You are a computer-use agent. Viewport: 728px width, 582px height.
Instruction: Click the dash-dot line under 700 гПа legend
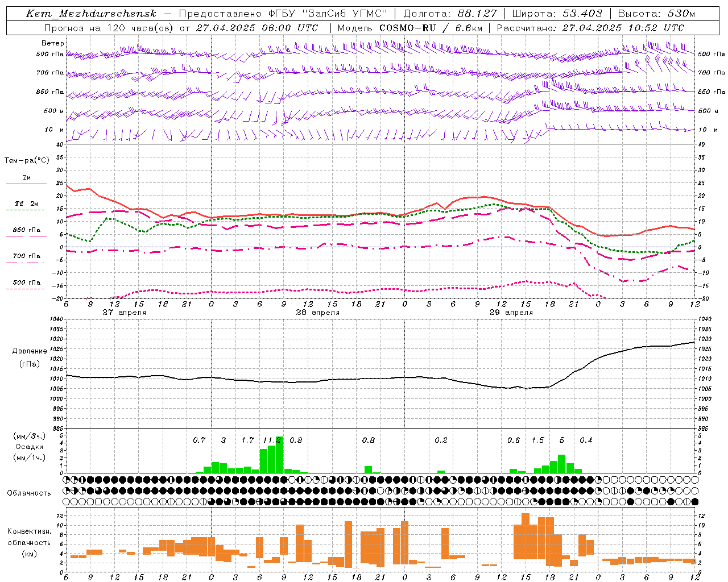26,263
